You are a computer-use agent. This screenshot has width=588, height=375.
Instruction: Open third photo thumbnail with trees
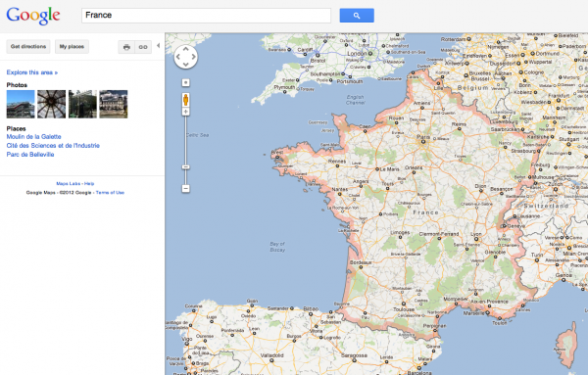[82, 104]
